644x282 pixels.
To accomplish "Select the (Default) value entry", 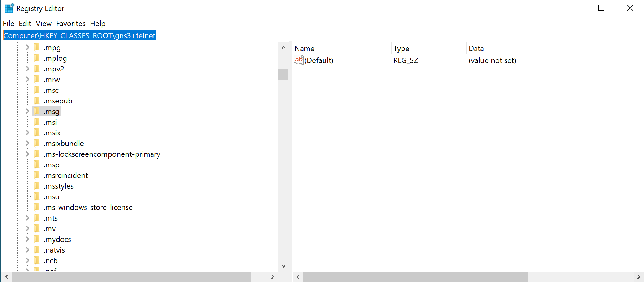I will [x=319, y=60].
